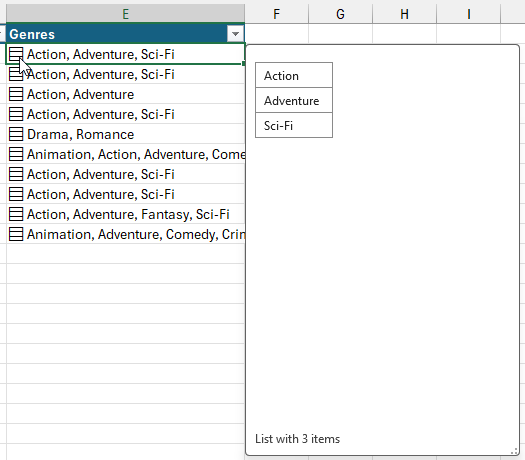The height and width of the screenshot is (460, 525).
Task: Click the Action item in list card
Action: click(x=294, y=75)
